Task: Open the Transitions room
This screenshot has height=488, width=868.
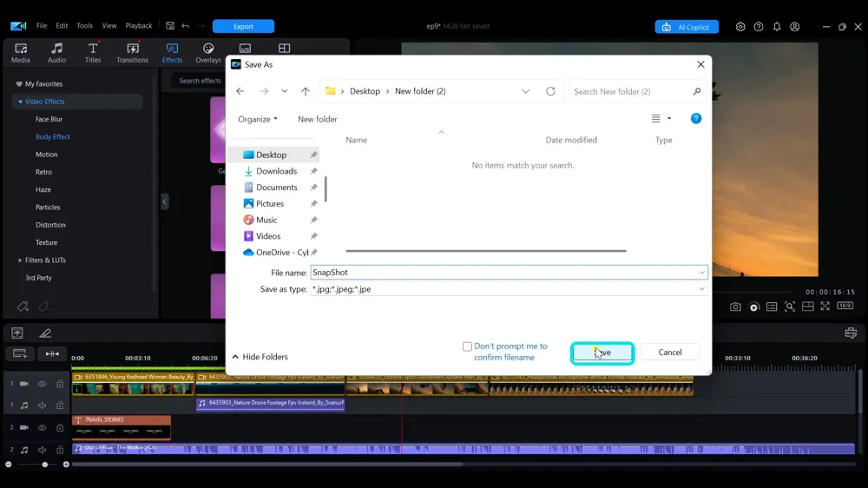Action: 132,53
